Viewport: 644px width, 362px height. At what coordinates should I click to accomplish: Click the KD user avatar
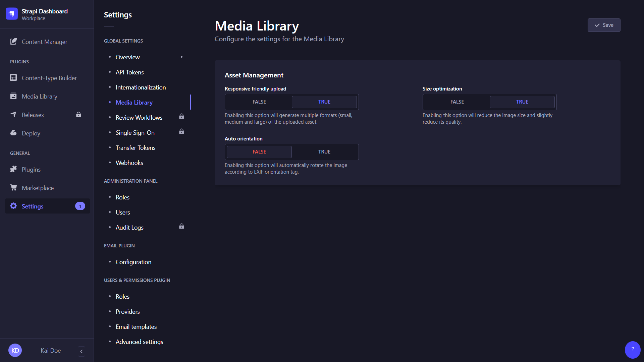coord(15,350)
